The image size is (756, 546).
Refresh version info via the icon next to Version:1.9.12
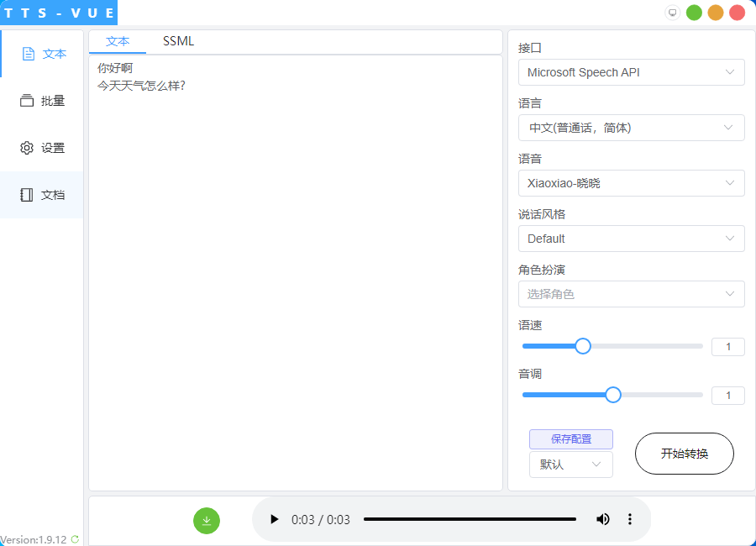pyautogui.click(x=74, y=540)
